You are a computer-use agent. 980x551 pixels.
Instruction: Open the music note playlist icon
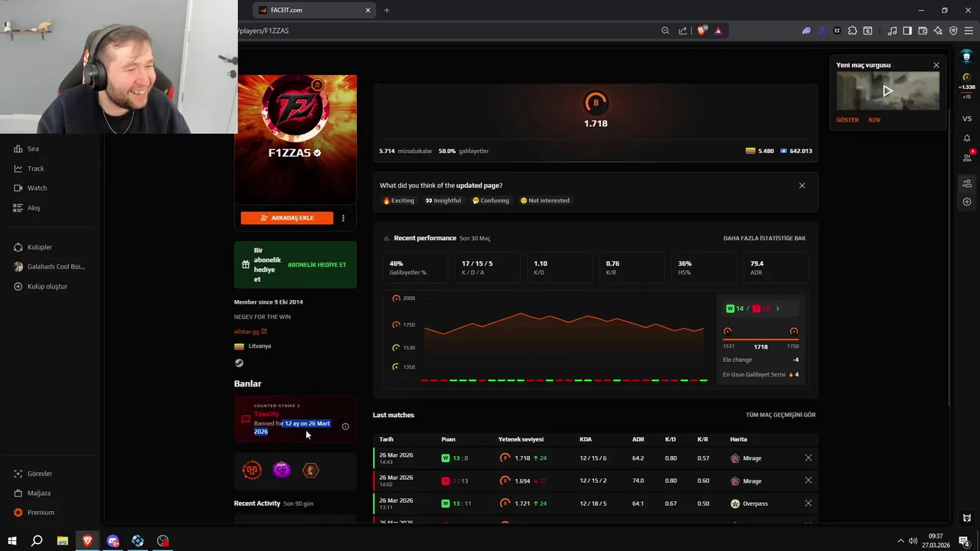[892, 31]
